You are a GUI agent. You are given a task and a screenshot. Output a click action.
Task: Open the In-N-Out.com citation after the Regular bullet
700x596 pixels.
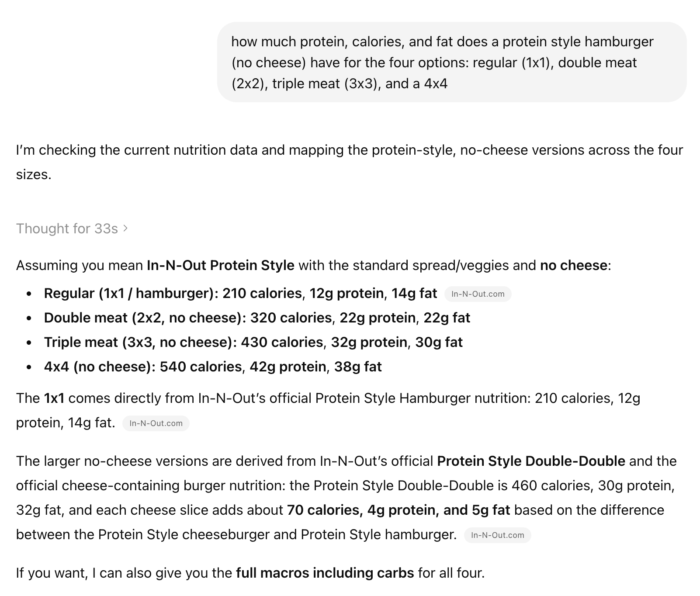(x=478, y=294)
